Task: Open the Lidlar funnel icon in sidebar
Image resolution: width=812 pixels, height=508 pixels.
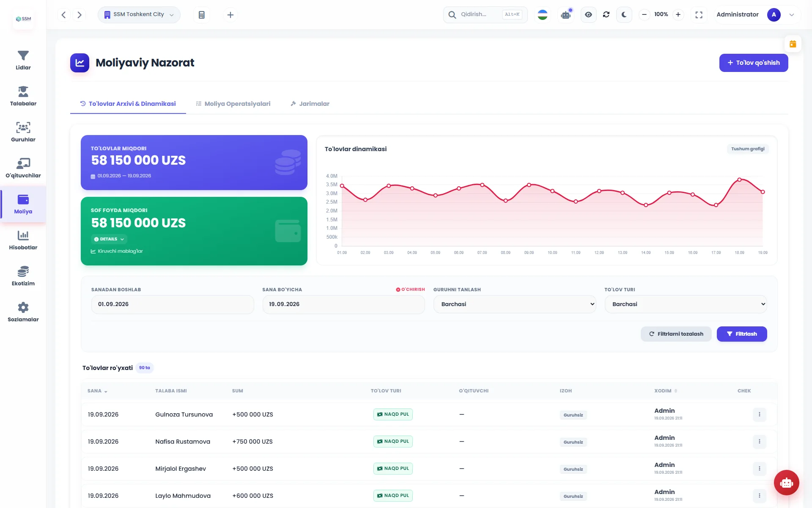Action: pyautogui.click(x=23, y=56)
